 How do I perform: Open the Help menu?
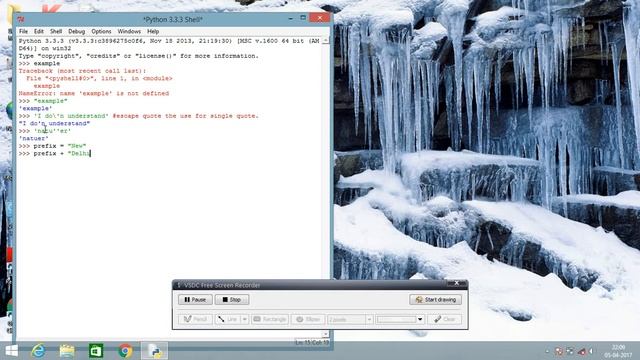153,31
